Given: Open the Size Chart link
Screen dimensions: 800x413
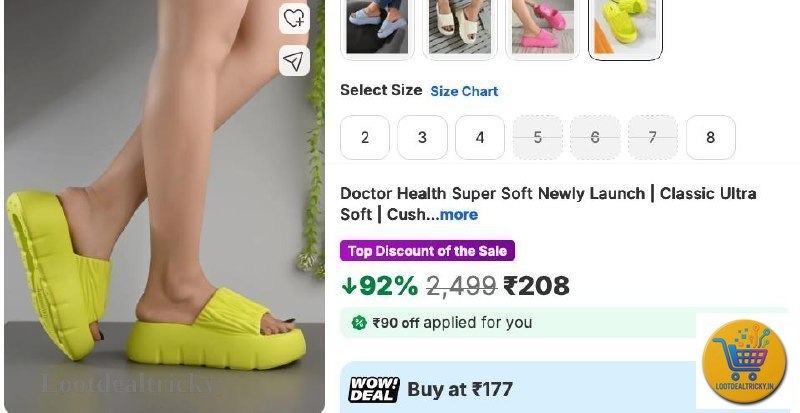Looking at the screenshot, I should (x=464, y=91).
